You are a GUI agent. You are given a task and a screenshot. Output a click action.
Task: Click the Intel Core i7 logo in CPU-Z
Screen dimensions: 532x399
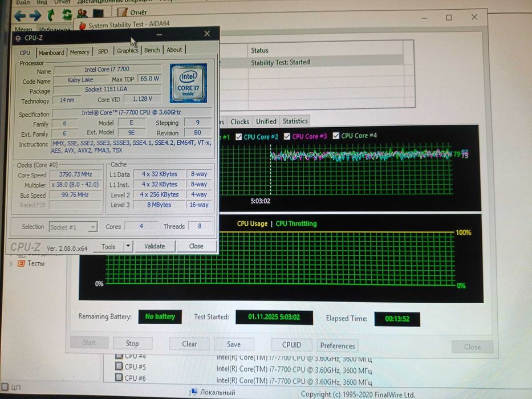point(188,83)
